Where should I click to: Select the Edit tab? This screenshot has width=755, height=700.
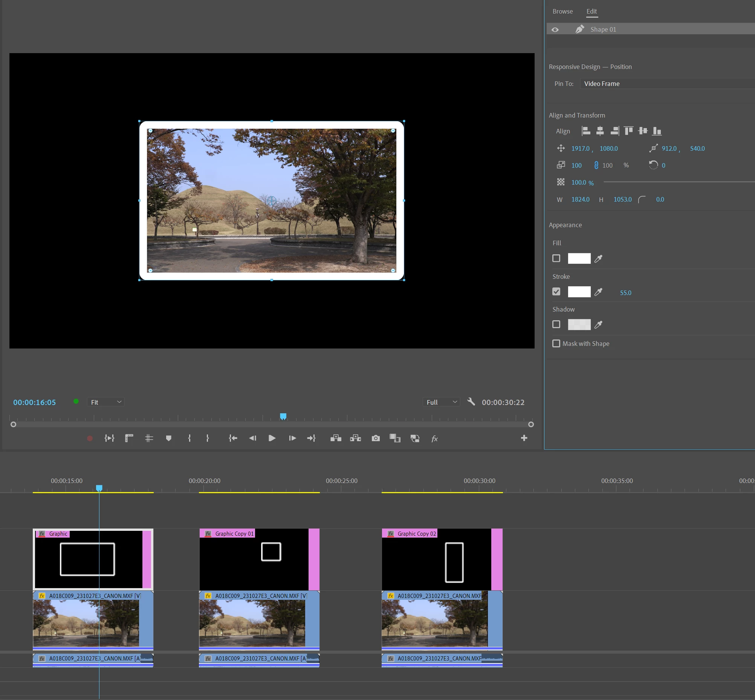(x=591, y=11)
